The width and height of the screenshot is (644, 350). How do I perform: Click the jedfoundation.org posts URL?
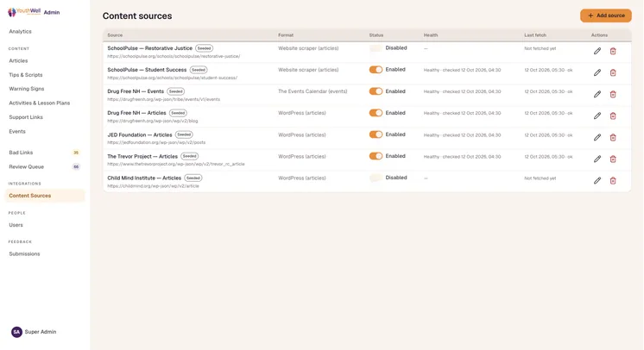click(x=156, y=142)
